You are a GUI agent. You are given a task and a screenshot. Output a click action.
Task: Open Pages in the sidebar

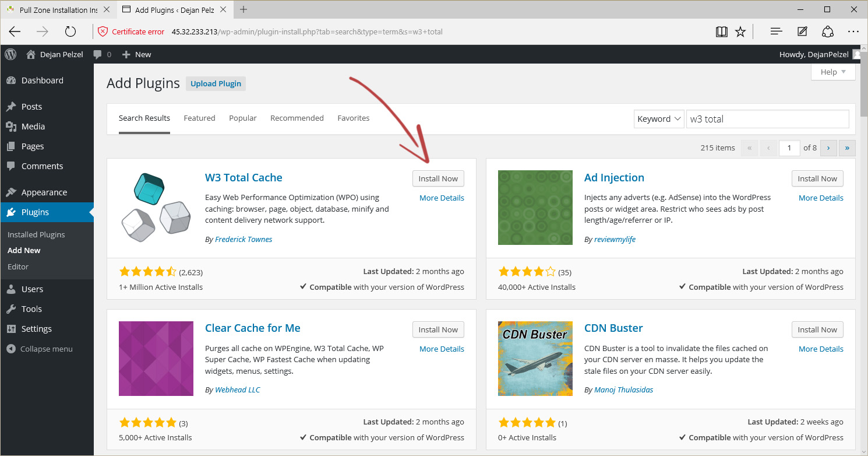pyautogui.click(x=47, y=146)
